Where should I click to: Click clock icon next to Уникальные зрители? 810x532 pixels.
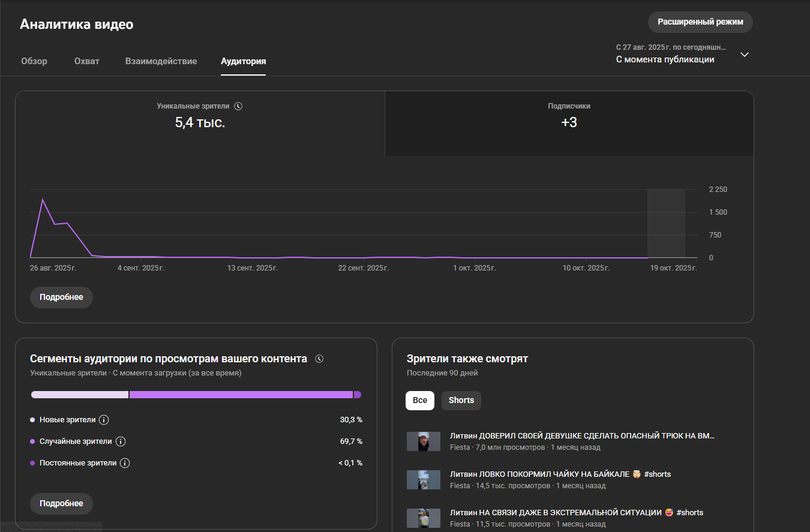[238, 106]
